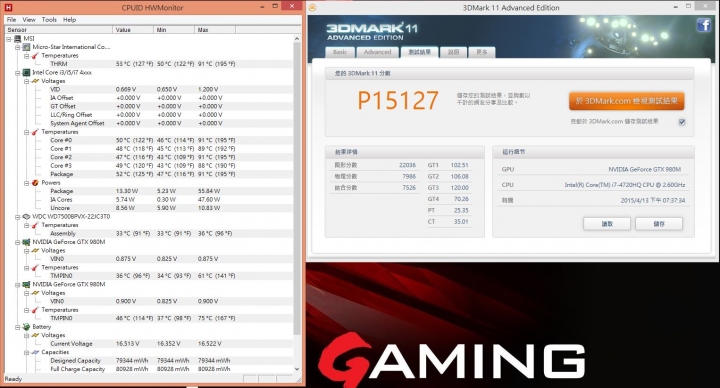Collapse the Intel Core Voltages group
The width and height of the screenshot is (720, 388).
[x=26, y=81]
